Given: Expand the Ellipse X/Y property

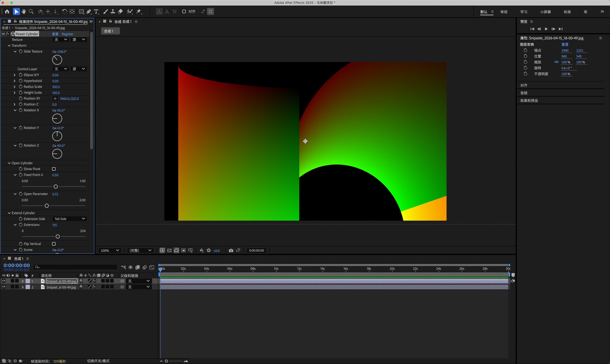Looking at the screenshot, I should pos(15,75).
